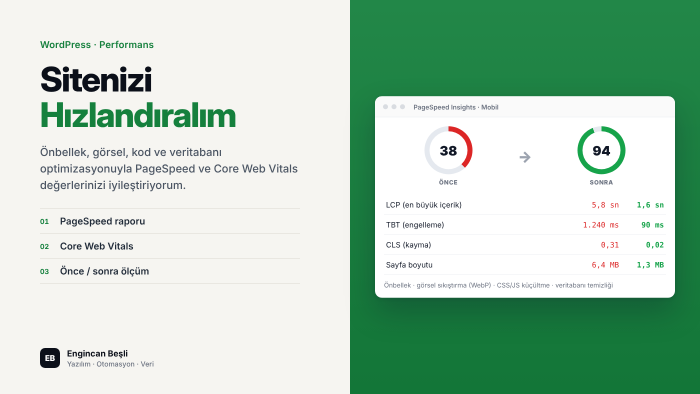Click the green '90 ms' value
The height and width of the screenshot is (394, 700).
[x=653, y=225]
